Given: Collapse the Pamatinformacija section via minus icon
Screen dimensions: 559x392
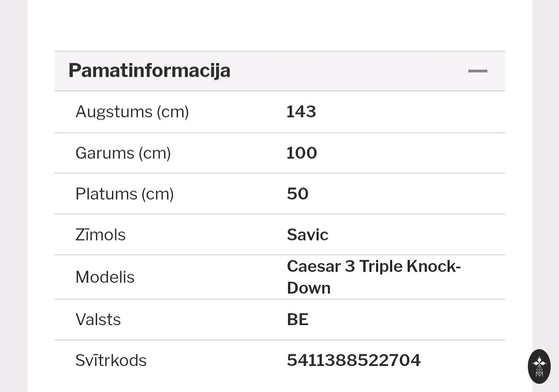Looking at the screenshot, I should (x=477, y=71).
